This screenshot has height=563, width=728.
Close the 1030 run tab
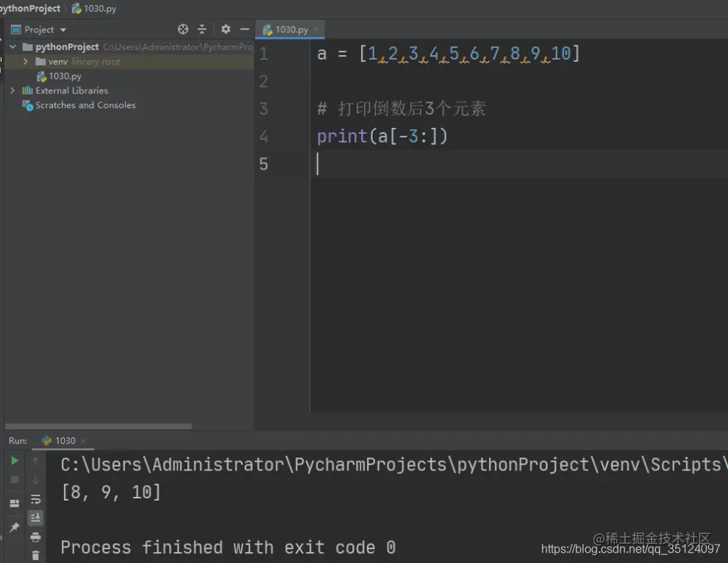tap(84, 440)
